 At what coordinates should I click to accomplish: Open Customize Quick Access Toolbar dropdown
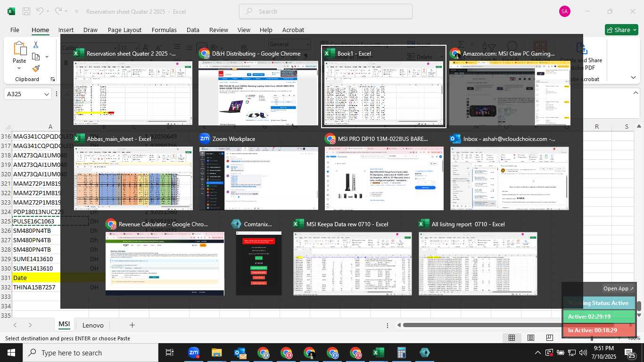tap(77, 11)
